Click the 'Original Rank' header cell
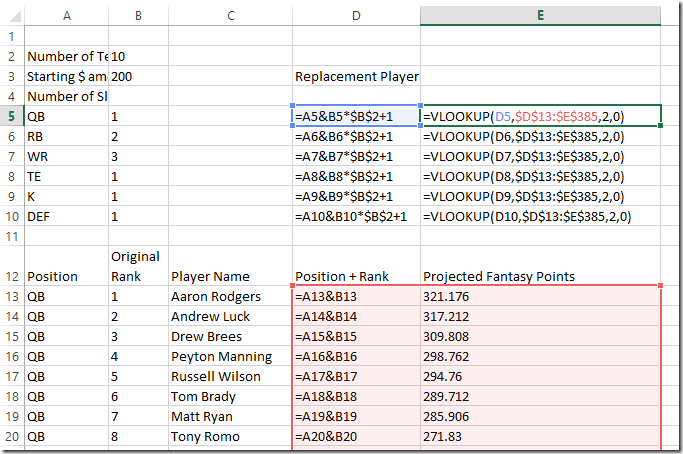 click(x=139, y=266)
